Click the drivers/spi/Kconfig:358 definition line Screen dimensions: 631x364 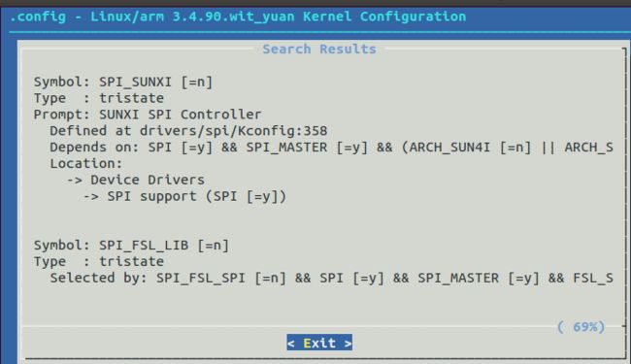click(x=188, y=131)
